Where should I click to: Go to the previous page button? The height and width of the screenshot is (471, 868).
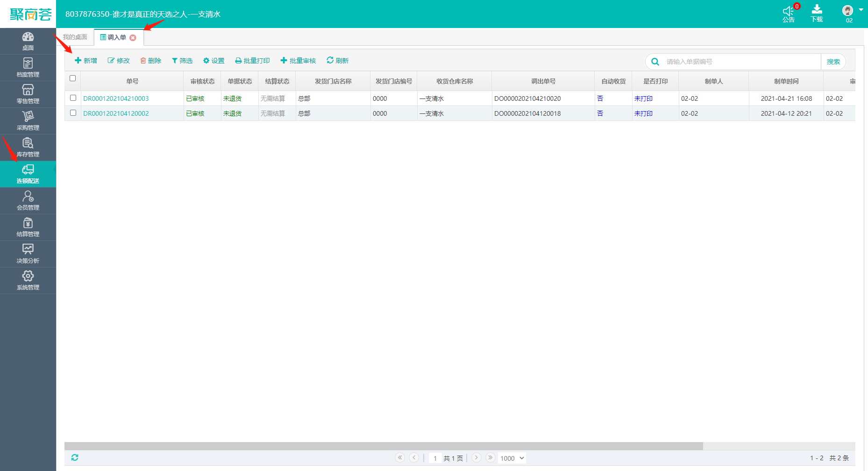pos(414,457)
